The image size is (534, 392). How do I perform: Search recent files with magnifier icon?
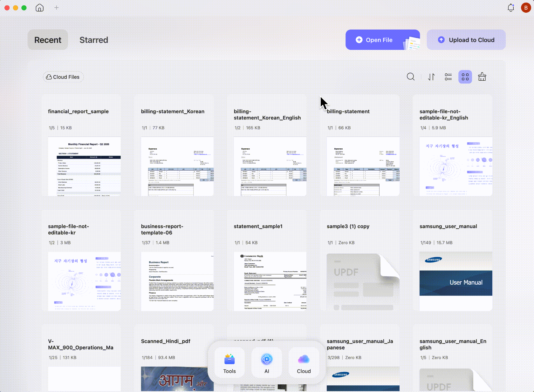pyautogui.click(x=411, y=77)
